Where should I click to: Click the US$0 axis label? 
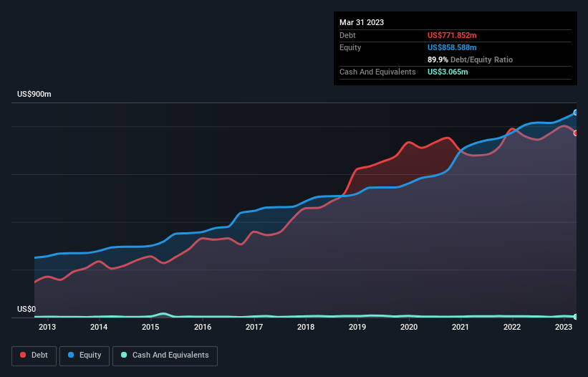(x=26, y=309)
